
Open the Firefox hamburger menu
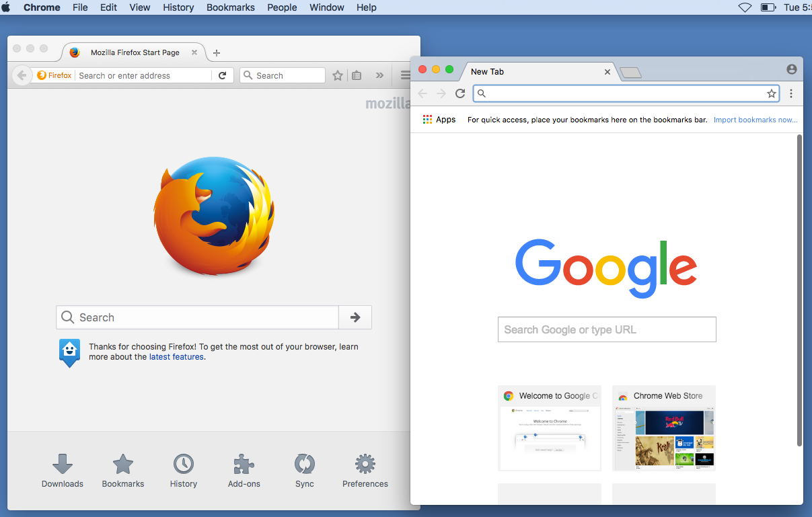pos(404,75)
